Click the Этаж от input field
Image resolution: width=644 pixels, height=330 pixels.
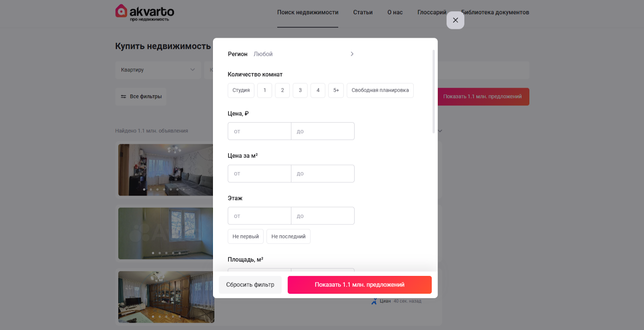pos(260,216)
